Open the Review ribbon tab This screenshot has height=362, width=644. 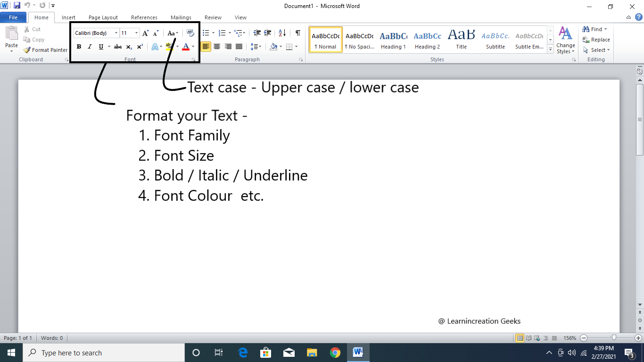[213, 17]
